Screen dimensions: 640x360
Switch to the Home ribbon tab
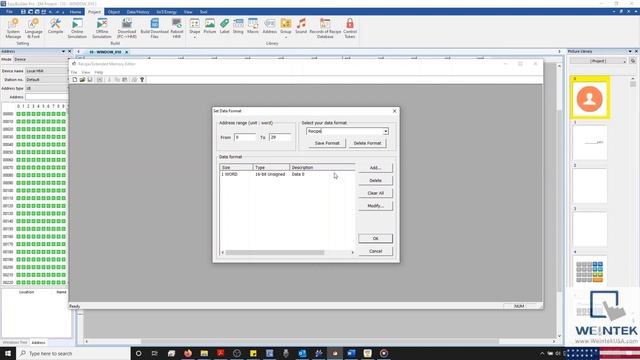(76, 12)
